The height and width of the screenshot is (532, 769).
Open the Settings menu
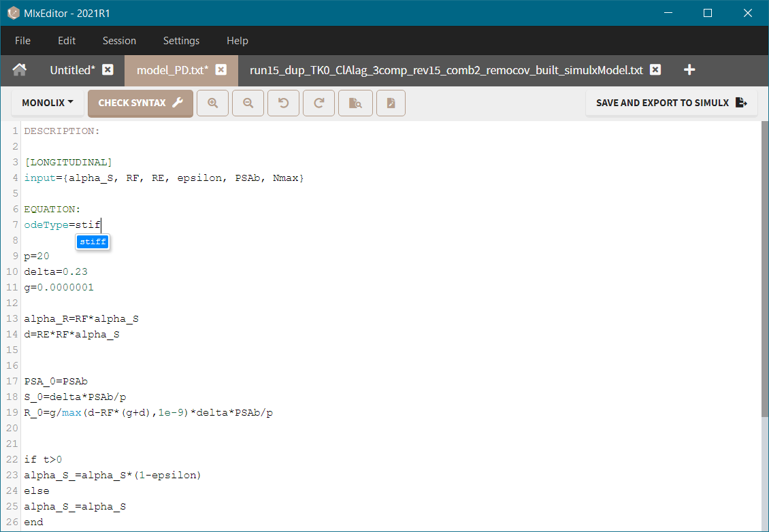coord(181,41)
